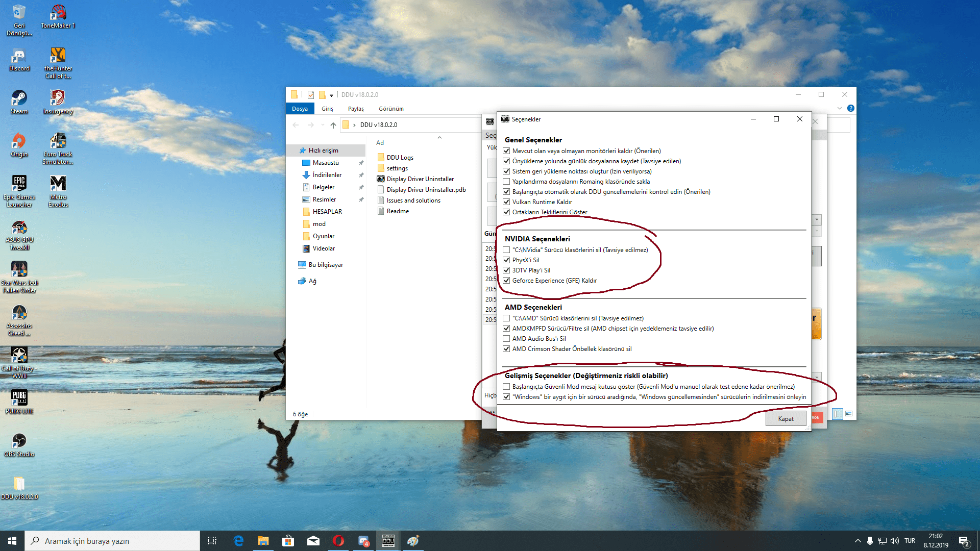Viewport: 980px width, 551px height.
Task: Open the Recycle Bin (Geri Dönüşüm) icon
Action: click(19, 20)
